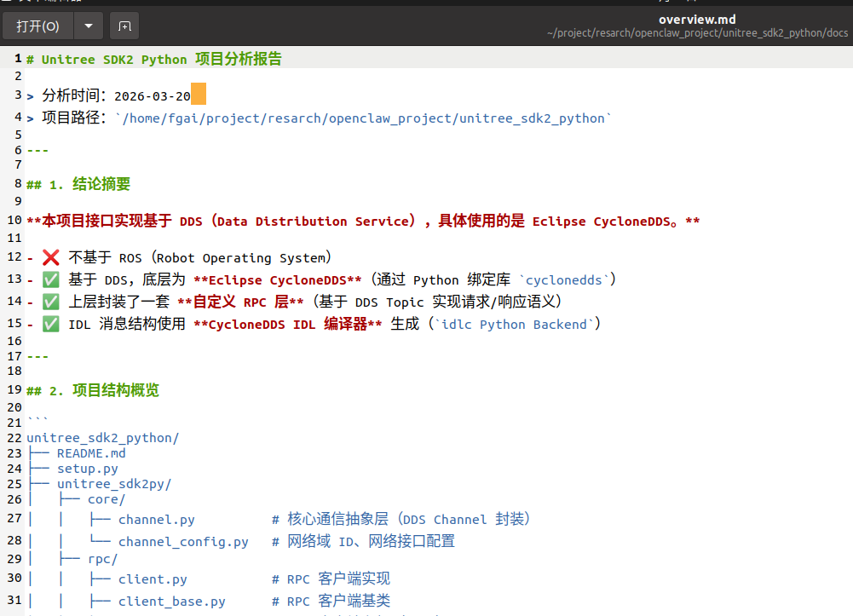Click the comment 'RPC 客户端基类'
853x616 pixels.
[x=338, y=602]
